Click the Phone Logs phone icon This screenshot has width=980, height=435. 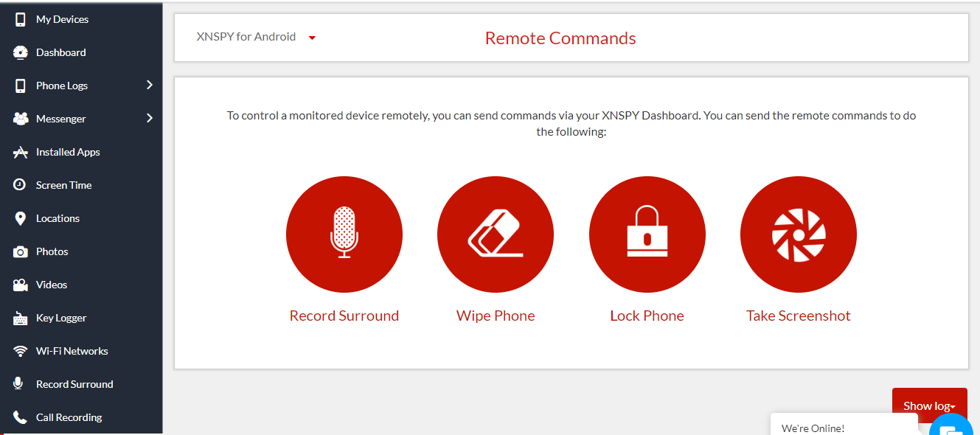21,86
